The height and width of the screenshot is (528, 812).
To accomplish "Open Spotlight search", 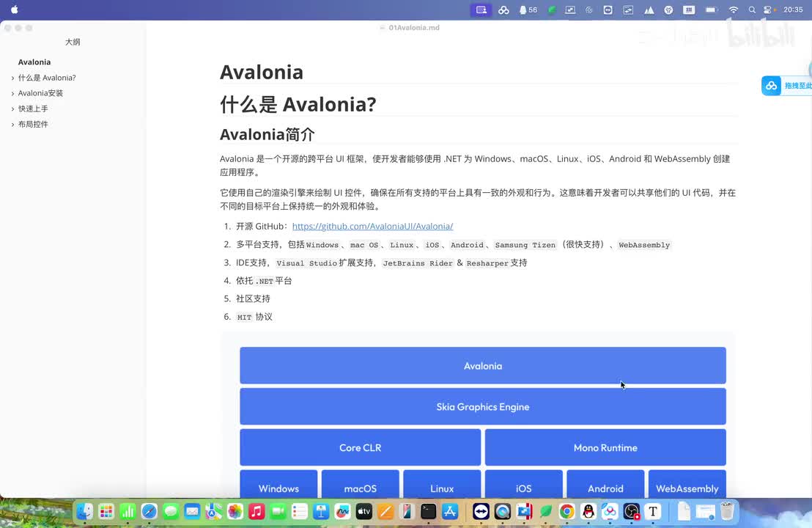I will (x=752, y=10).
